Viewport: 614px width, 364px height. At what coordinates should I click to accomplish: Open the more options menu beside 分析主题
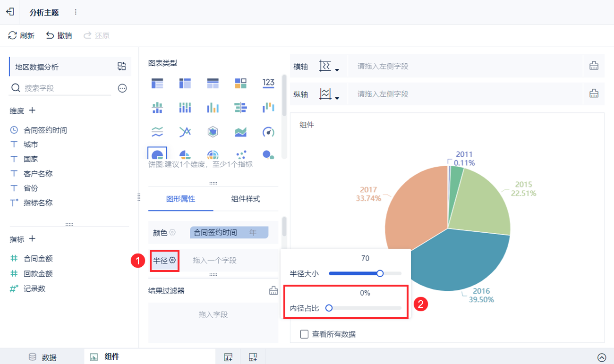76,12
